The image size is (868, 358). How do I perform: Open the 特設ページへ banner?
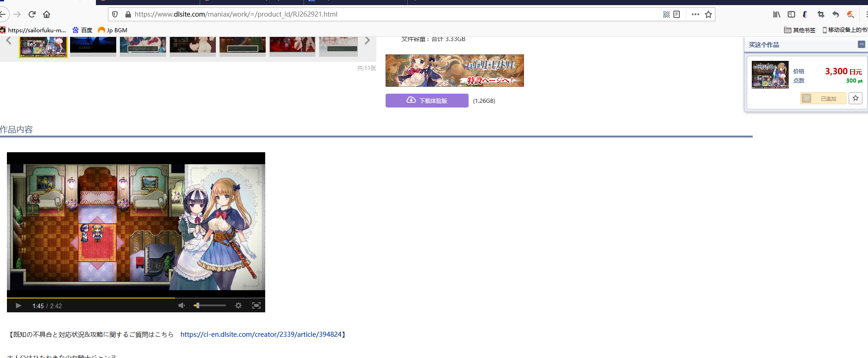point(455,71)
